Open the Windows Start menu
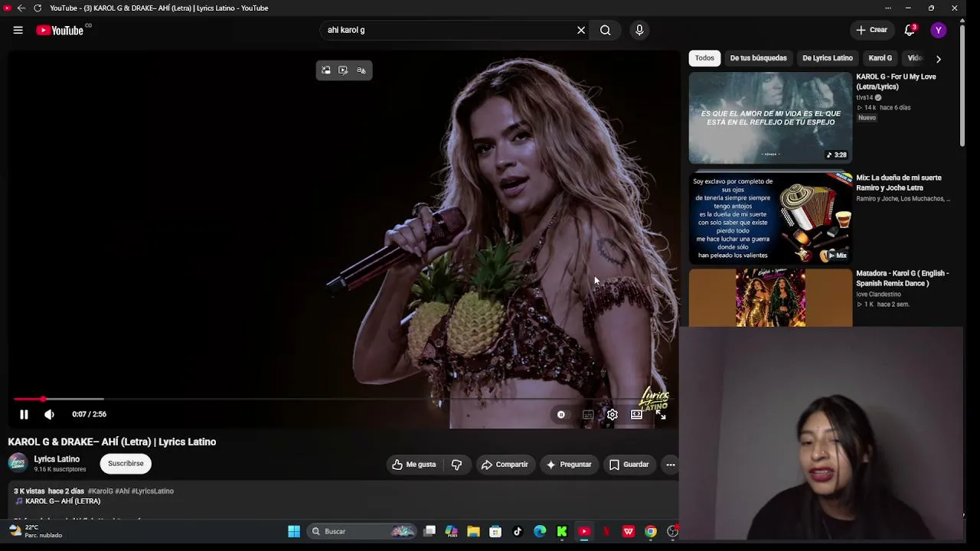 294,532
